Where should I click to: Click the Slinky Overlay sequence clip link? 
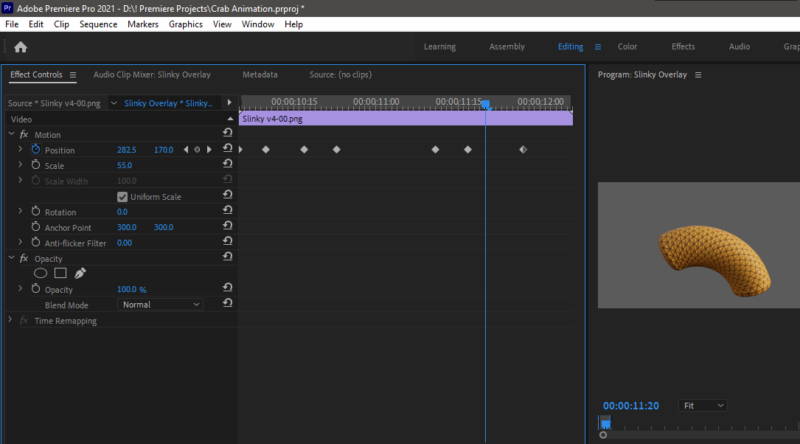[168, 103]
